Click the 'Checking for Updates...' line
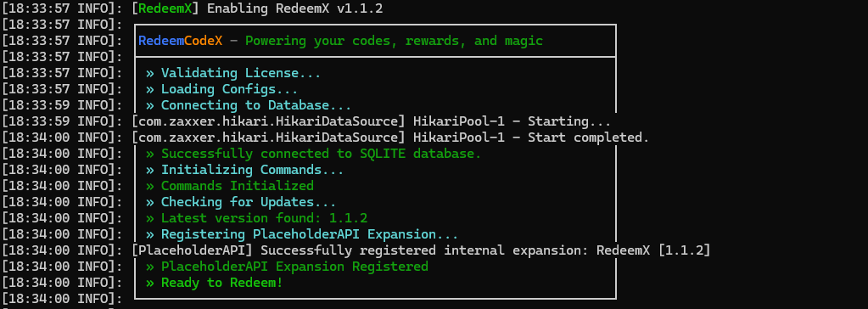 (x=241, y=201)
